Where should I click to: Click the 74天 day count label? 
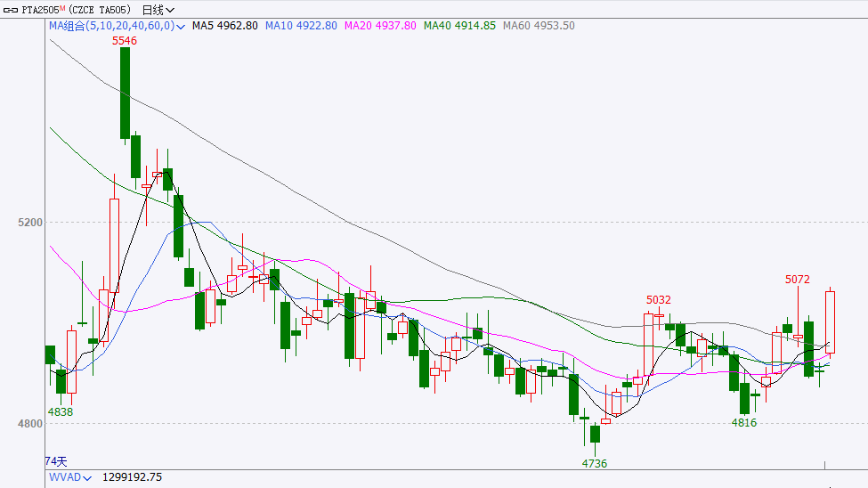[x=55, y=461]
